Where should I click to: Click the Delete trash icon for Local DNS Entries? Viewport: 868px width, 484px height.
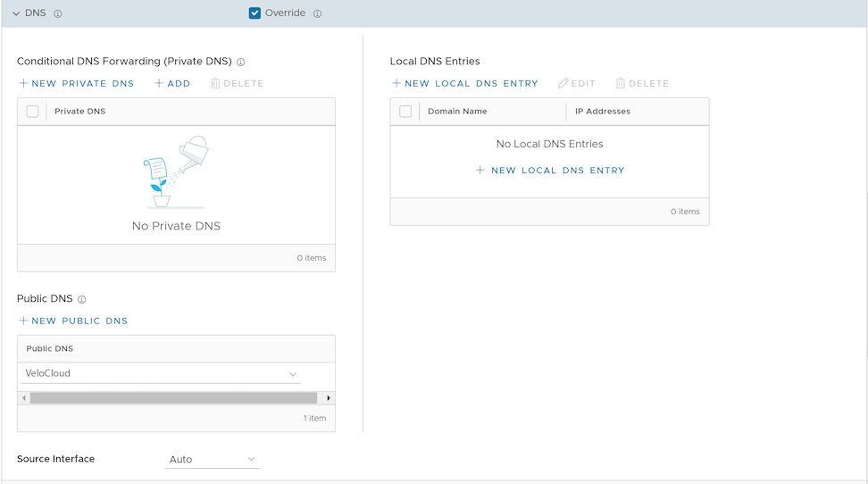[621, 84]
